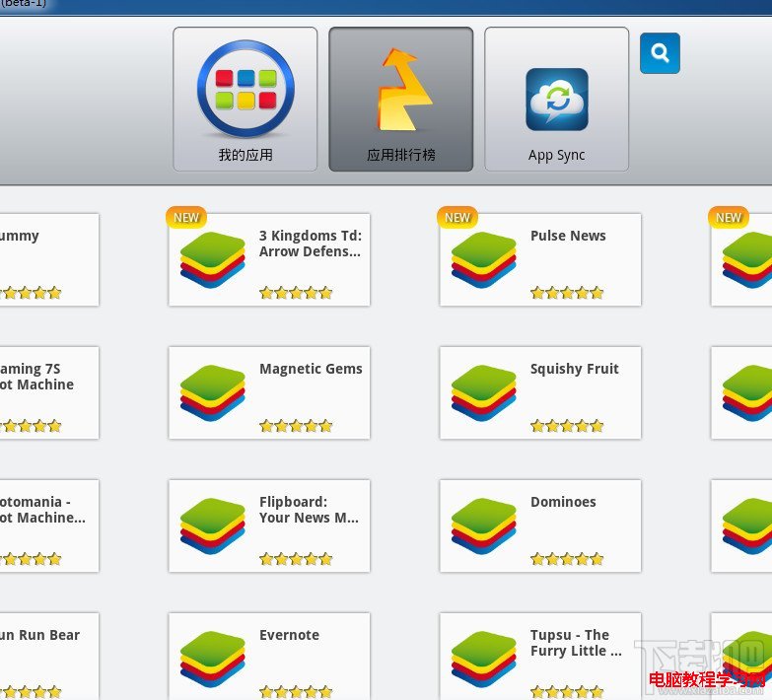Screen dimensions: 772x700
Task: Open Evernote app icon
Action: tap(213, 659)
